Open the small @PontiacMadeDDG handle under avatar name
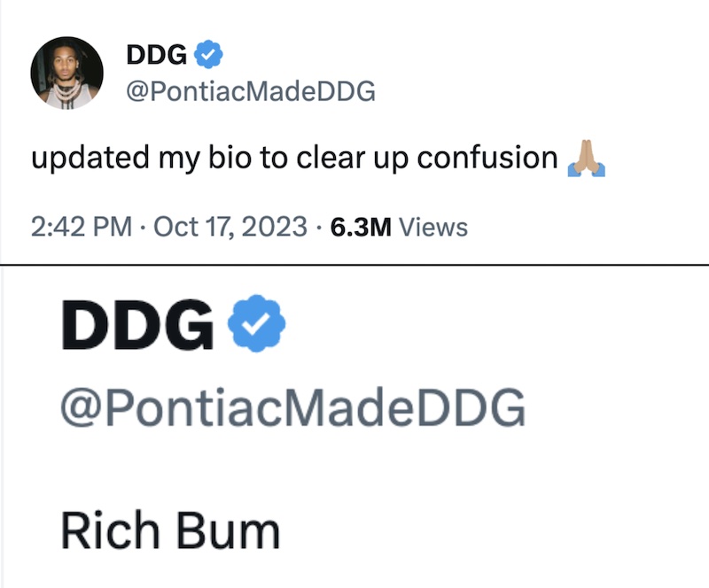This screenshot has width=709, height=588. tap(251, 91)
